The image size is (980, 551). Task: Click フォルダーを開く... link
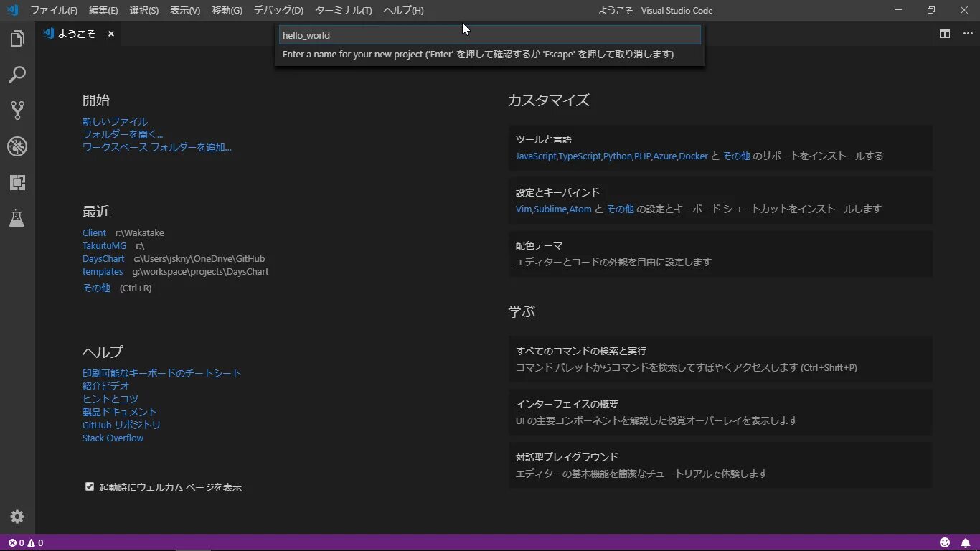point(123,134)
